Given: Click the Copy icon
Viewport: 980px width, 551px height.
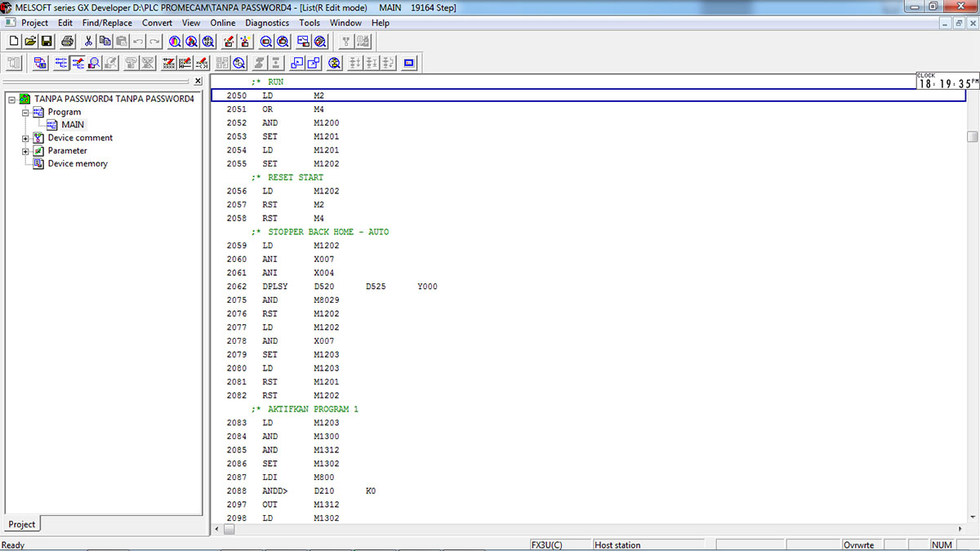Looking at the screenshot, I should click(x=105, y=41).
